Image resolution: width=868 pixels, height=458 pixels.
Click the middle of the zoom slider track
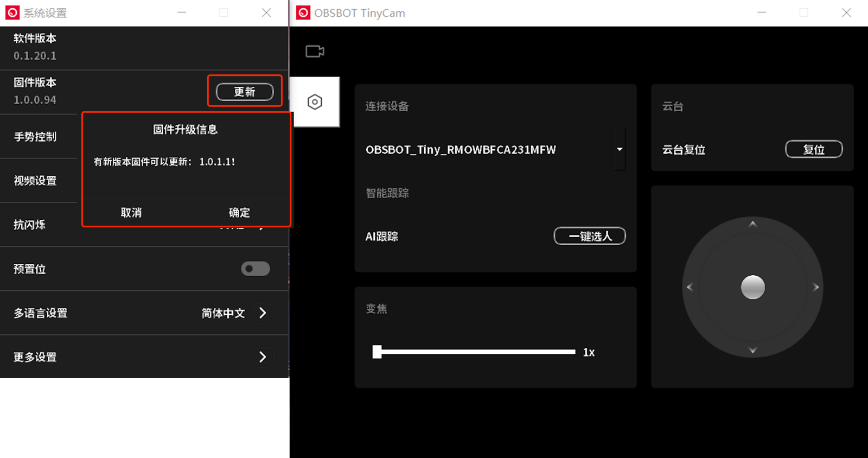(474, 352)
